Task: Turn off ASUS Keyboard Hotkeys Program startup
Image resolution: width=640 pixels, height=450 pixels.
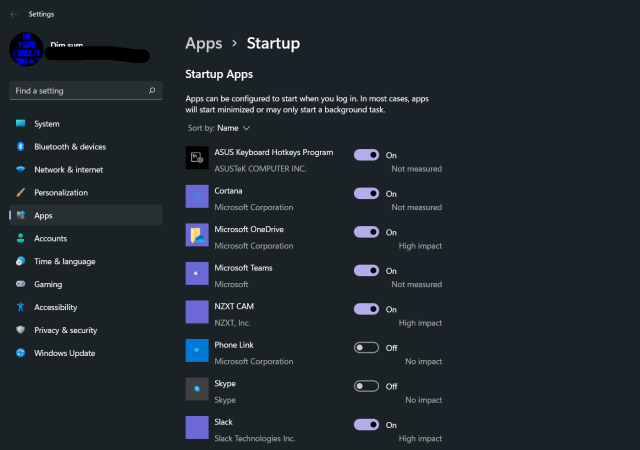Action: click(x=366, y=155)
